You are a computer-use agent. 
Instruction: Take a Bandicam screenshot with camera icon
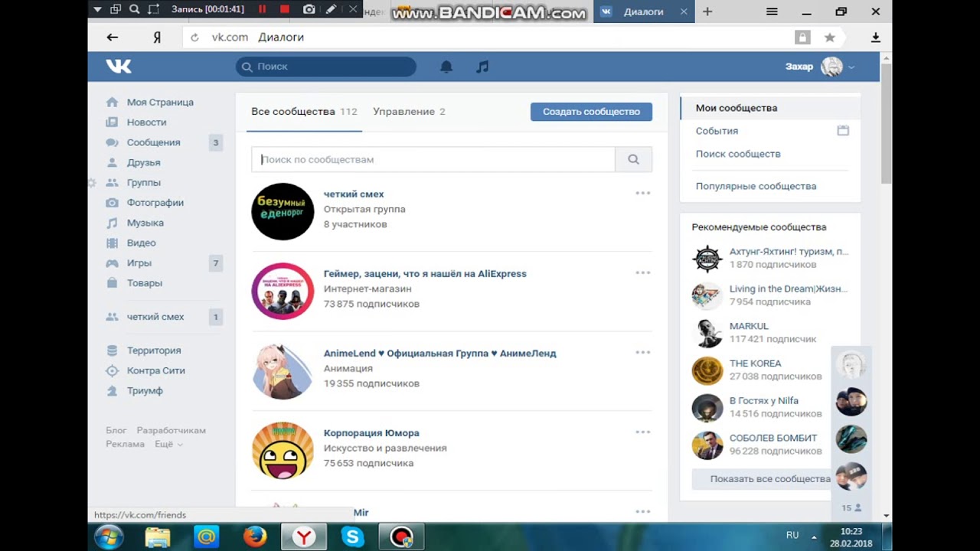pyautogui.click(x=309, y=10)
